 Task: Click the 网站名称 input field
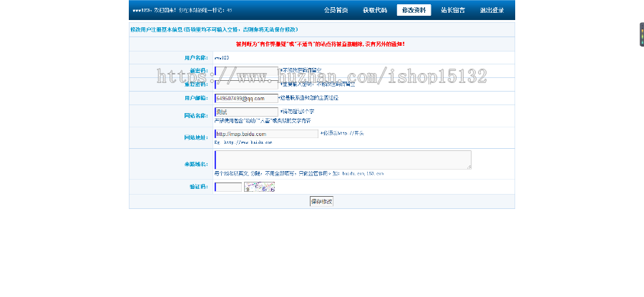246,112
